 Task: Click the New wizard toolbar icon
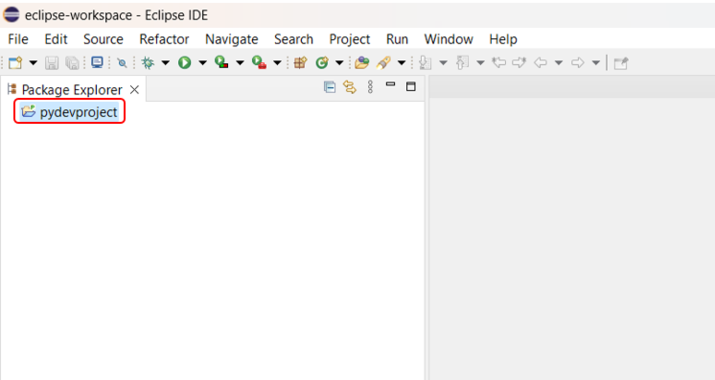(x=15, y=62)
